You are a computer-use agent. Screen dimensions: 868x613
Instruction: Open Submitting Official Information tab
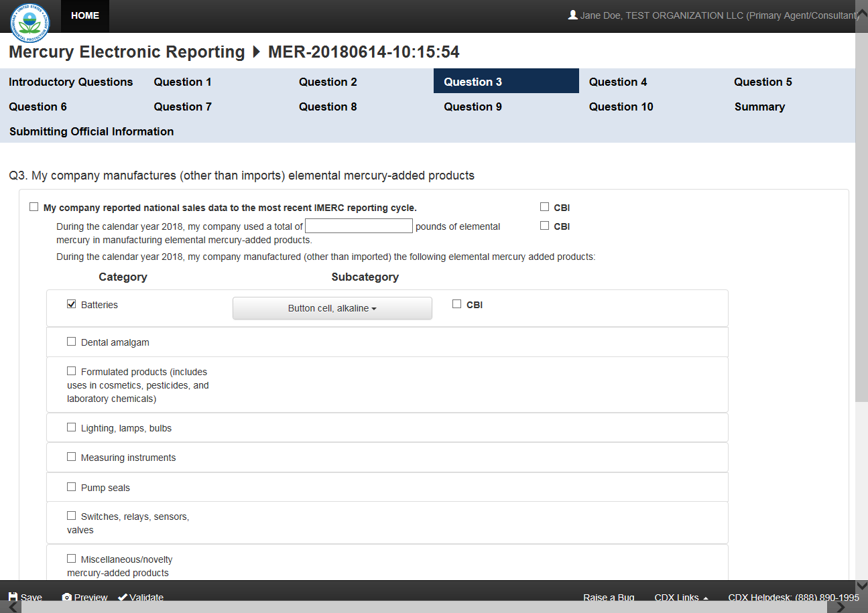tap(92, 131)
